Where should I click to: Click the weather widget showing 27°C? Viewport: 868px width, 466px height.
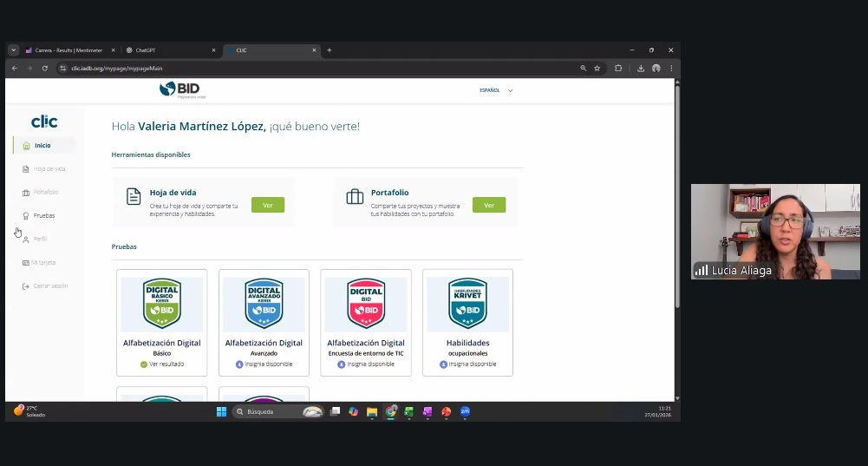[29, 411]
